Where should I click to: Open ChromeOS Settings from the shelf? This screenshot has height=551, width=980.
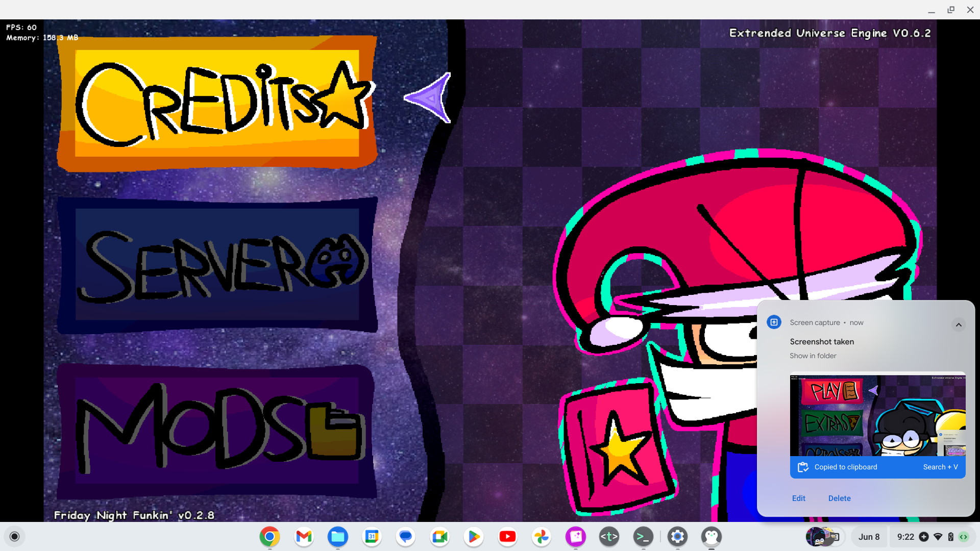pyautogui.click(x=677, y=537)
